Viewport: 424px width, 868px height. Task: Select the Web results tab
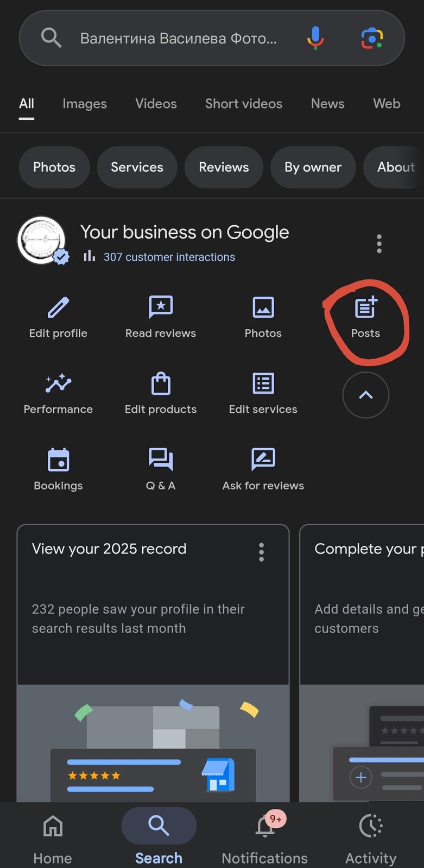[387, 104]
